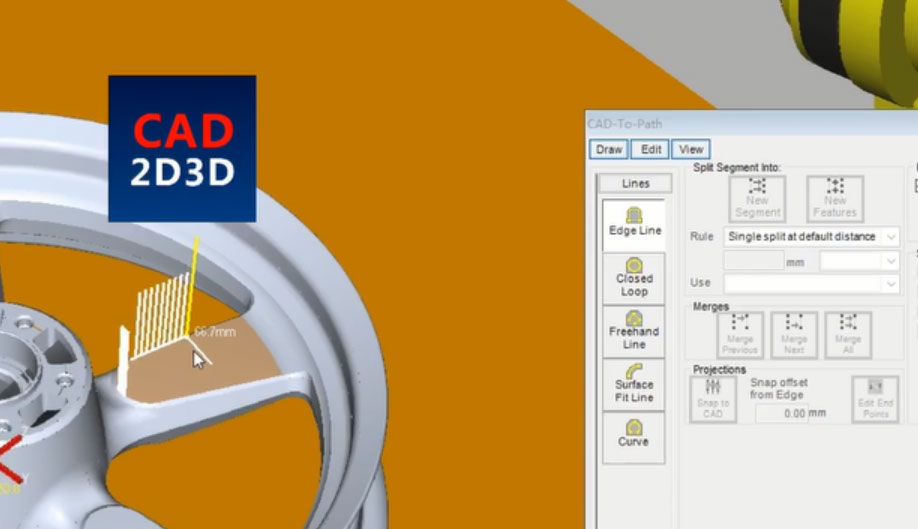This screenshot has width=918, height=529.
Task: Open the Draw tab
Action: tap(609, 149)
